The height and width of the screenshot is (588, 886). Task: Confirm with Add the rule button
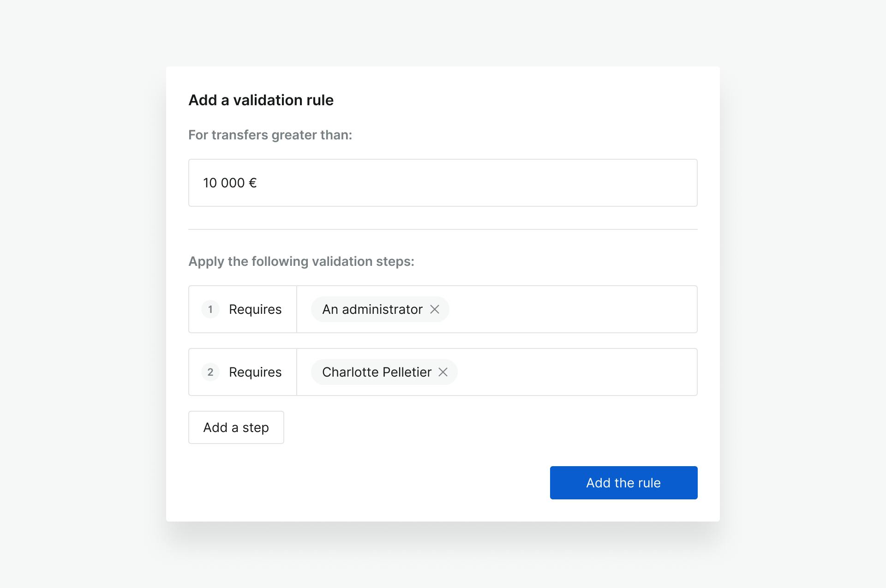click(x=624, y=483)
